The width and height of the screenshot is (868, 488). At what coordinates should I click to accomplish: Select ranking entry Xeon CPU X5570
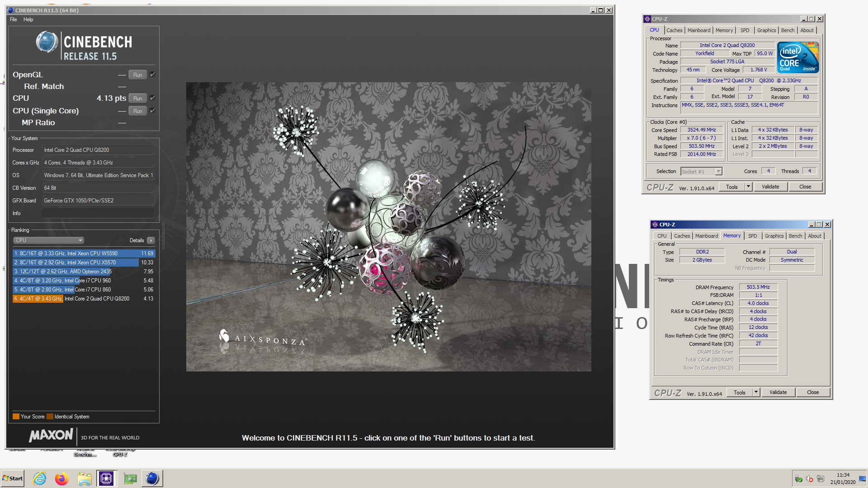click(x=84, y=263)
